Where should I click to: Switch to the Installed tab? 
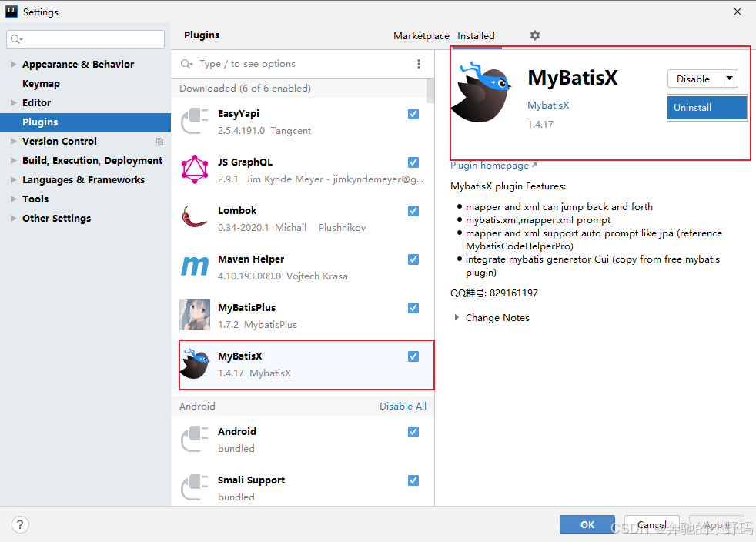476,35
